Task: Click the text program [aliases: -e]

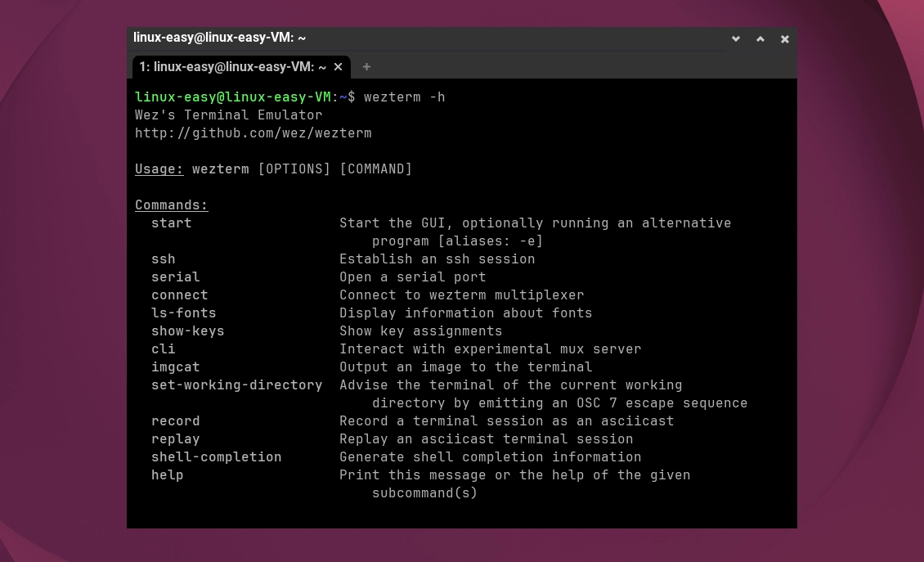Action: point(457,241)
